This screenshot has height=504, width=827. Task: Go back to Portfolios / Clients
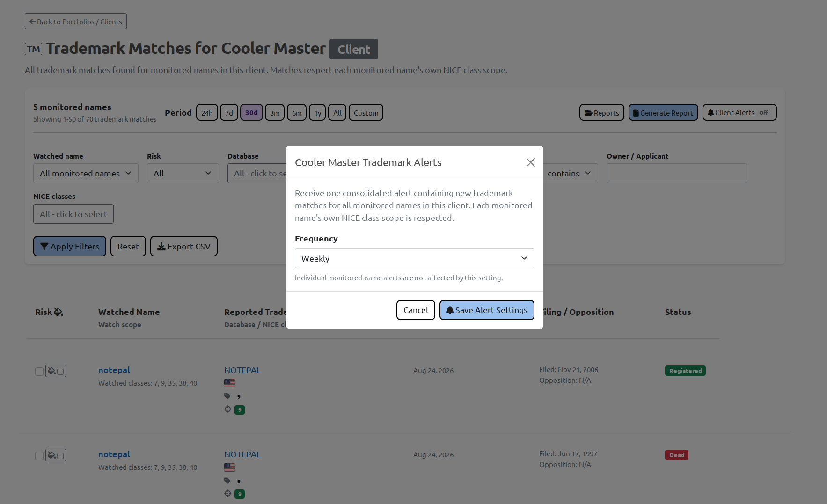[x=76, y=21]
